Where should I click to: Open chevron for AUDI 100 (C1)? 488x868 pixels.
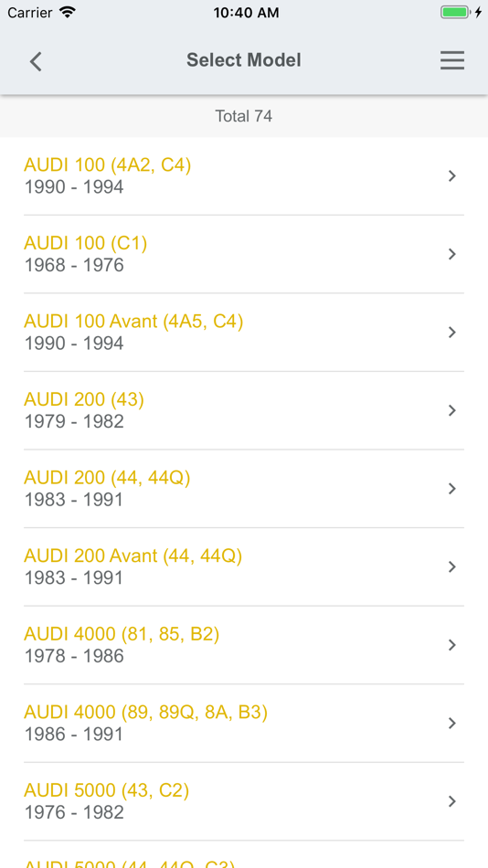pyautogui.click(x=452, y=254)
